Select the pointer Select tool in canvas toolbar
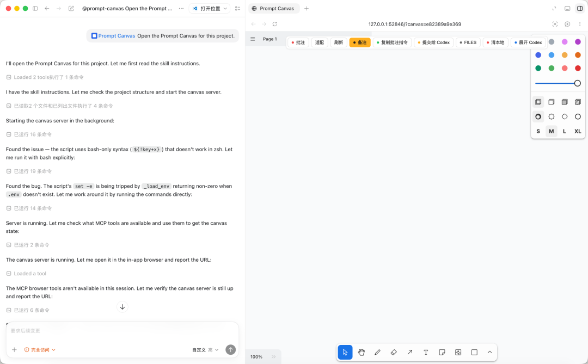Viewport: 588px width, 364px height. 345,353
